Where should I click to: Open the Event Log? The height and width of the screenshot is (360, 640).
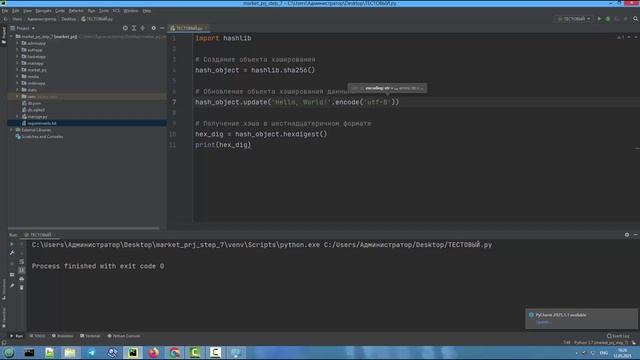pyautogui.click(x=618, y=336)
